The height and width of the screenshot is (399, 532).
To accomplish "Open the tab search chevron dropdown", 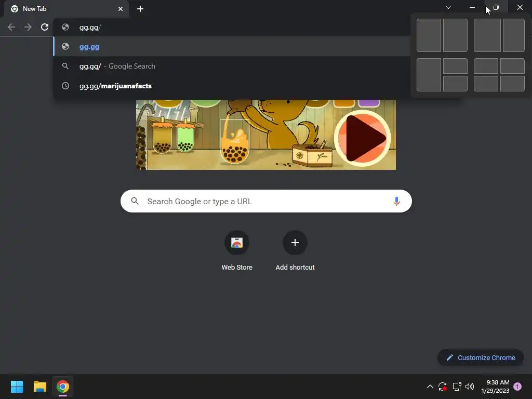I will [448, 7].
